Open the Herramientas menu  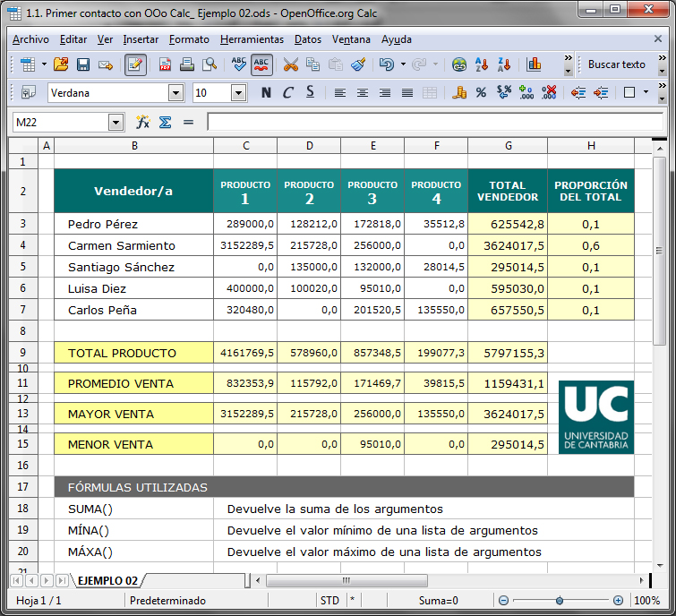click(252, 39)
